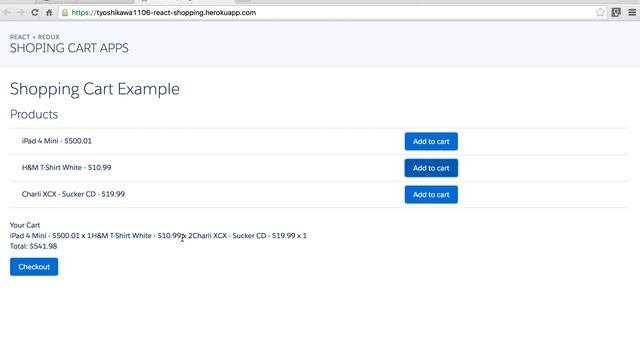The image size is (640, 360).
Task: Add iPad 4 Mini to cart
Action: click(x=431, y=141)
